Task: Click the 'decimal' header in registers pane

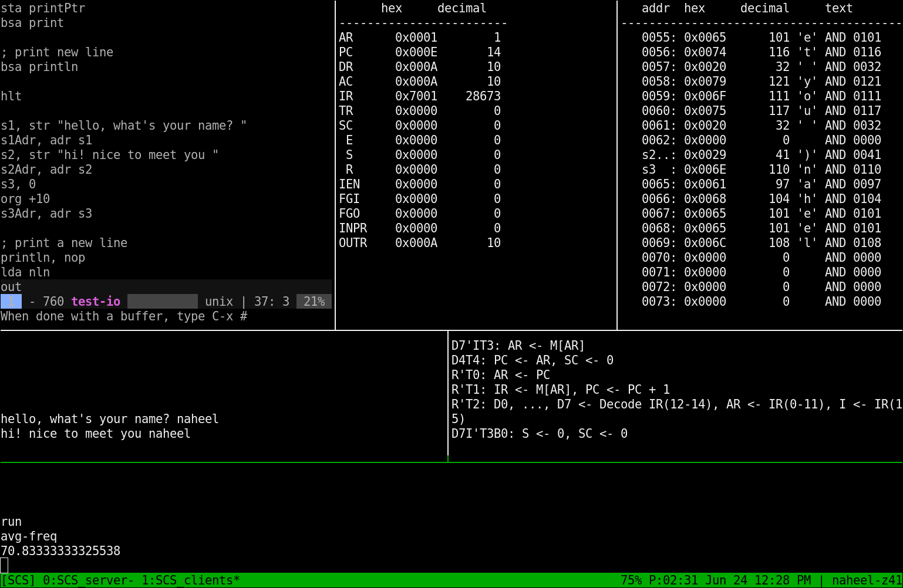Action: tap(462, 8)
